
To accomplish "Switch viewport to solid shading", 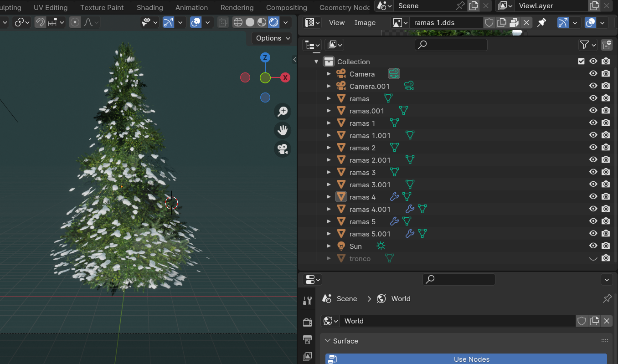I will 250,22.
